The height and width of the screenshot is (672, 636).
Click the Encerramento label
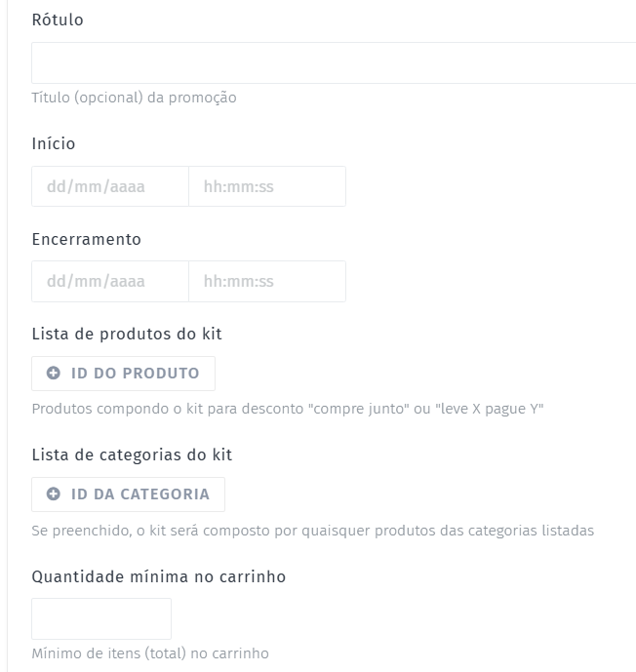click(x=86, y=239)
